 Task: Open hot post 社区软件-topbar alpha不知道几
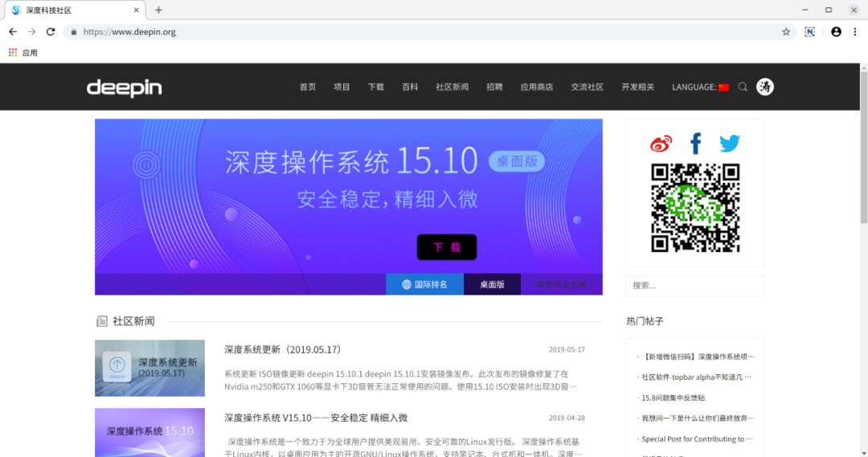coord(696,377)
